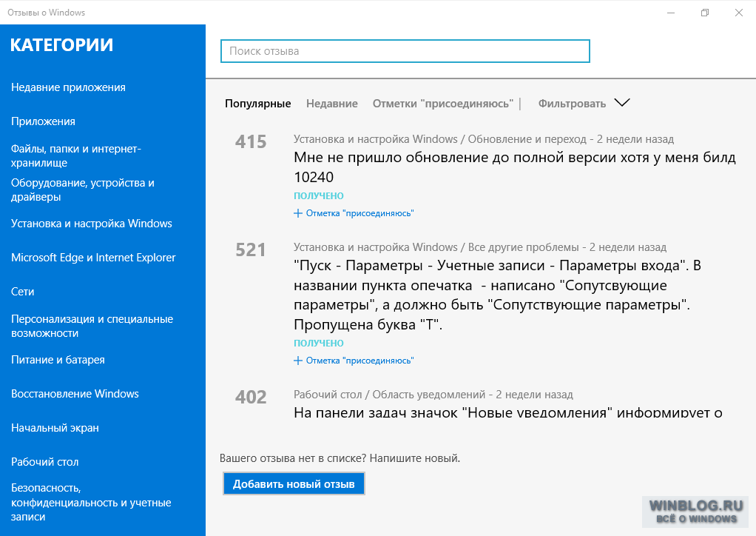The height and width of the screenshot is (536, 756).
Task: Open Восстановление Windows category
Action: click(x=75, y=394)
